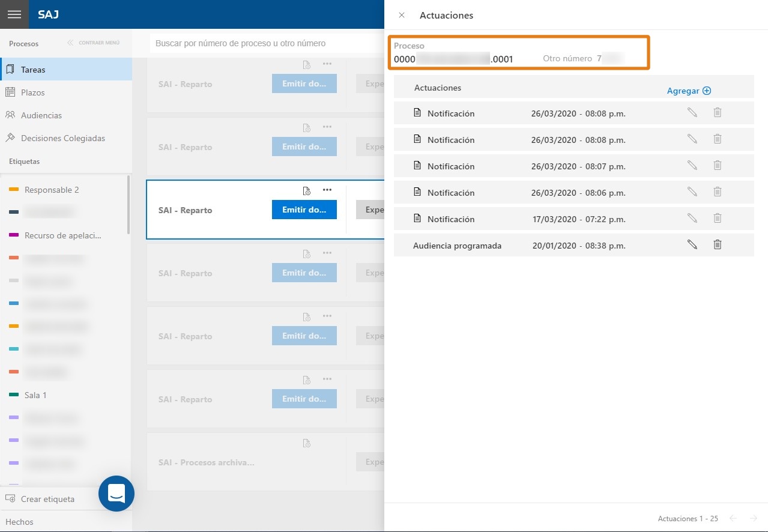This screenshot has width=768, height=532.
Task: Click the SAJ logo in header
Action: [48, 14]
